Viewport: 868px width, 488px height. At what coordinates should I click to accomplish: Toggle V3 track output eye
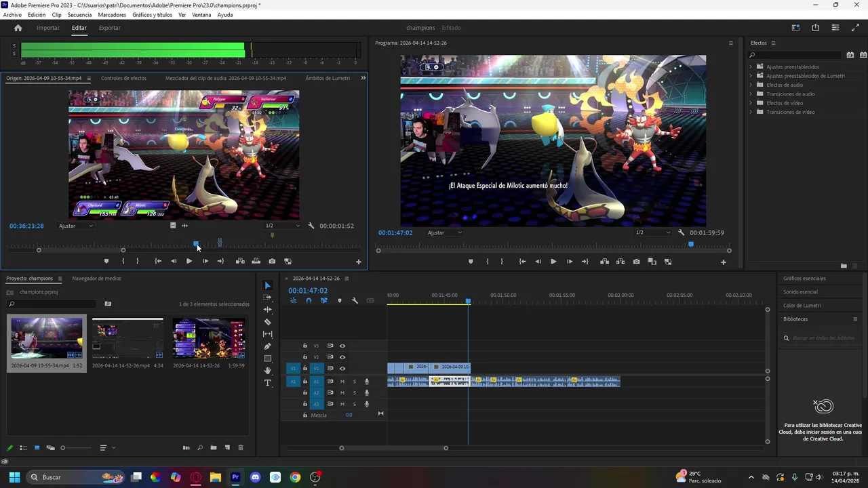[342, 346]
